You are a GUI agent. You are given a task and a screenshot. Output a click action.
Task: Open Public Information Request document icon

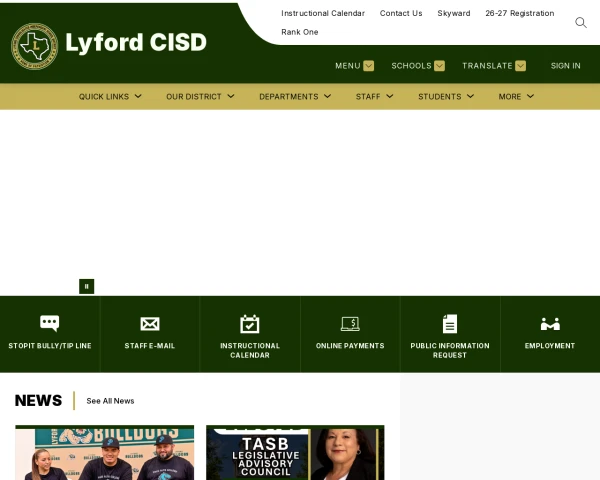[x=450, y=324]
